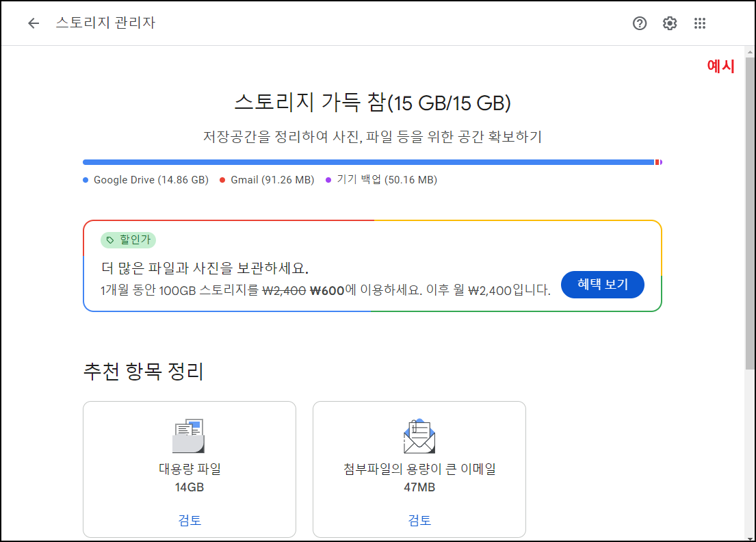
Task: Click the 첨부파일의 용량이 큰 이메일 title
Action: [x=419, y=469]
